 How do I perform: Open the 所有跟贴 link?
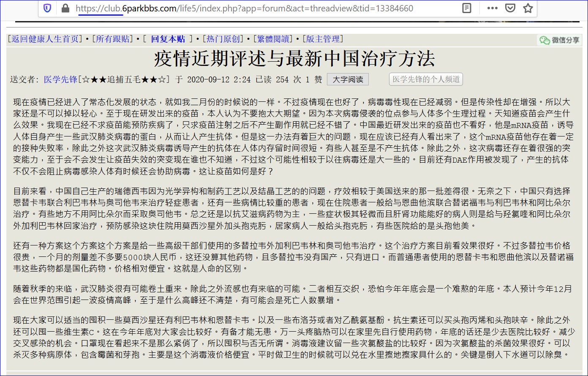114,39
